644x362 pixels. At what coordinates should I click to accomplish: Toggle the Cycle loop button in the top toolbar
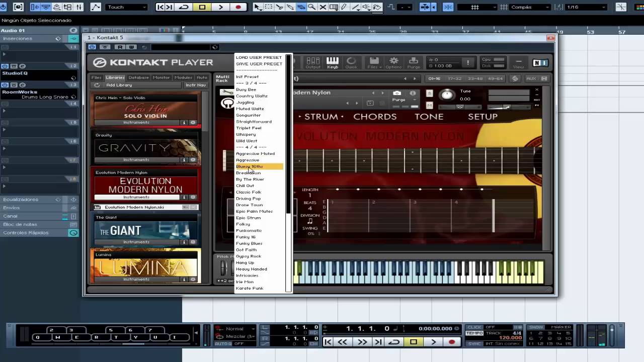184,7
